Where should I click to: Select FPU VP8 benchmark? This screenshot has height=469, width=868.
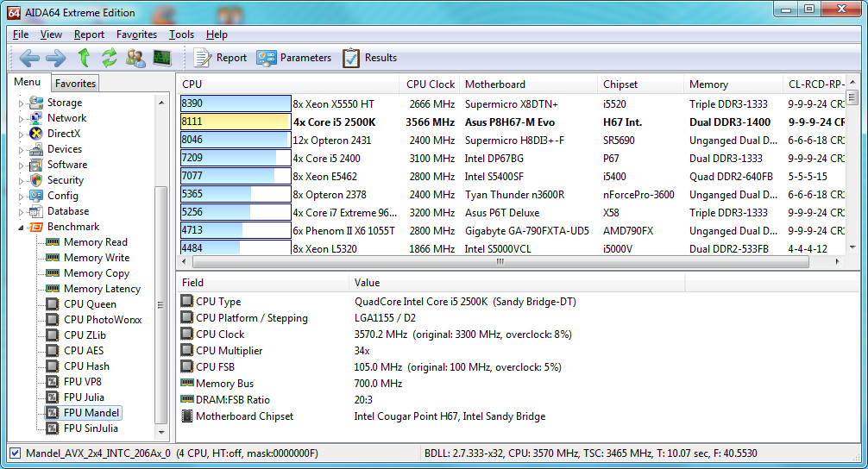click(x=83, y=382)
